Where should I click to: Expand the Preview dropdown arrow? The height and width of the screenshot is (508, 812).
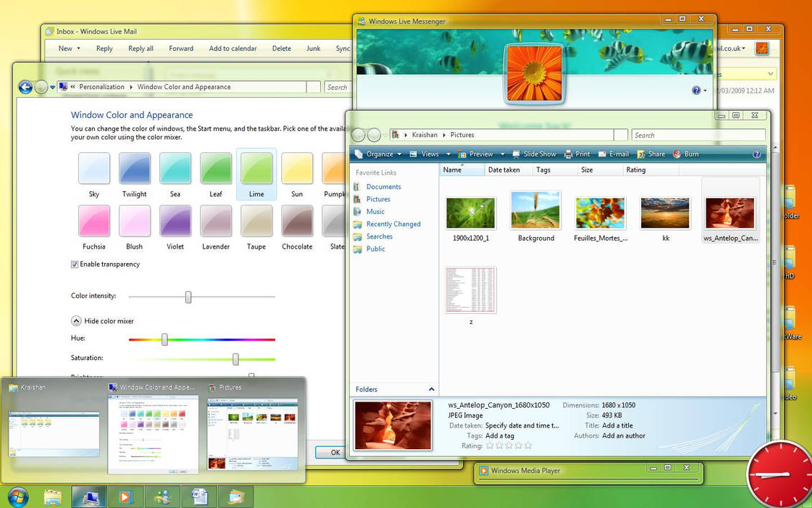[x=501, y=154]
